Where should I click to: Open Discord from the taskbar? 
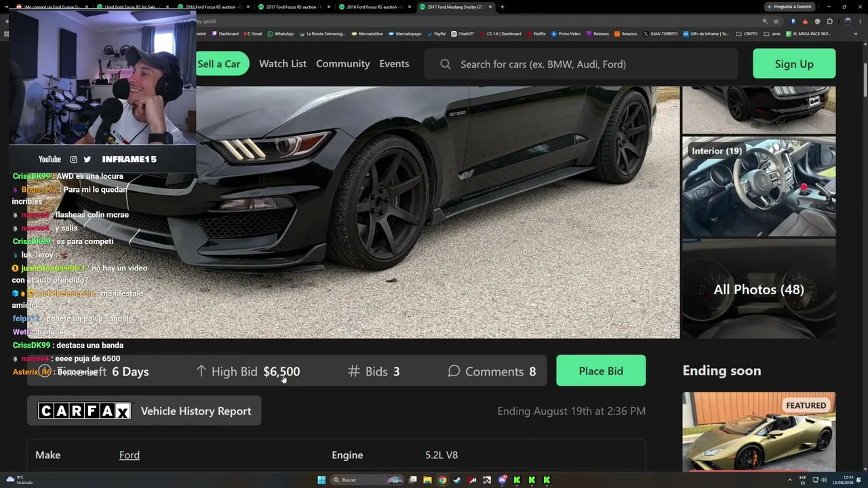tap(502, 480)
